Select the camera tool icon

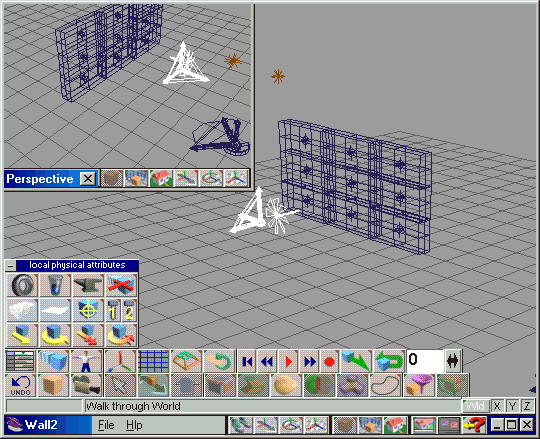87,385
